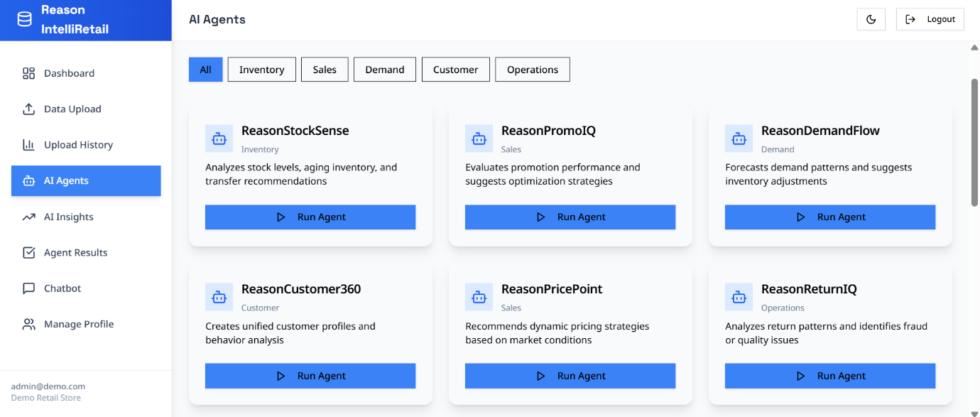Filter agents by Customer category

[455, 70]
